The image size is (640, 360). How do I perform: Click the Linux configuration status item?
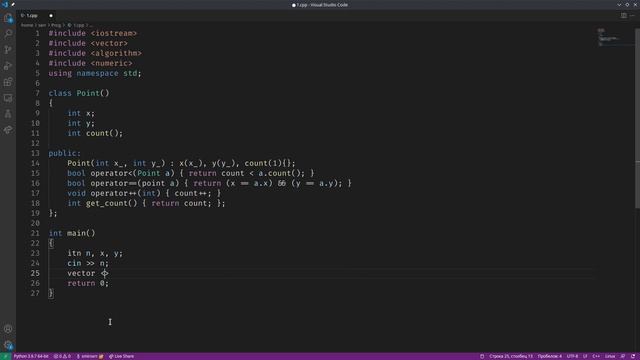coord(610,356)
